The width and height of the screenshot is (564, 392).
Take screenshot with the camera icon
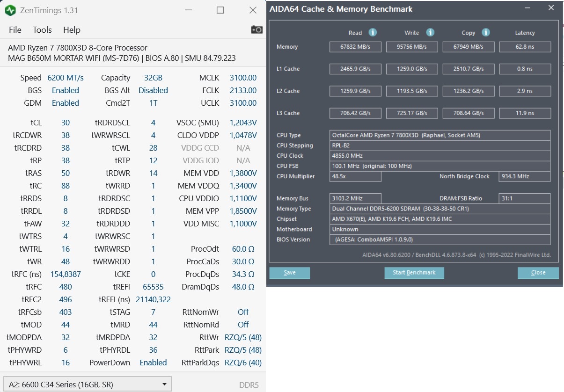point(257,29)
